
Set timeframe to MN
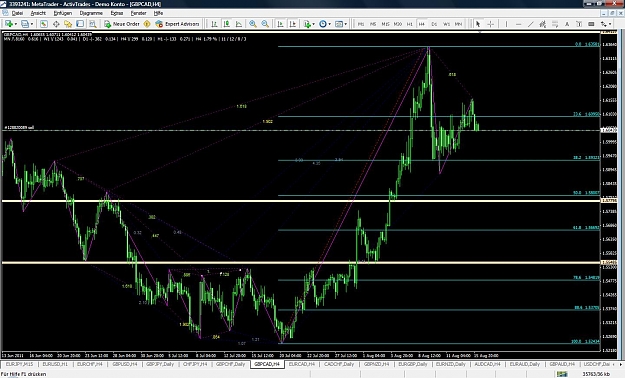(458, 24)
